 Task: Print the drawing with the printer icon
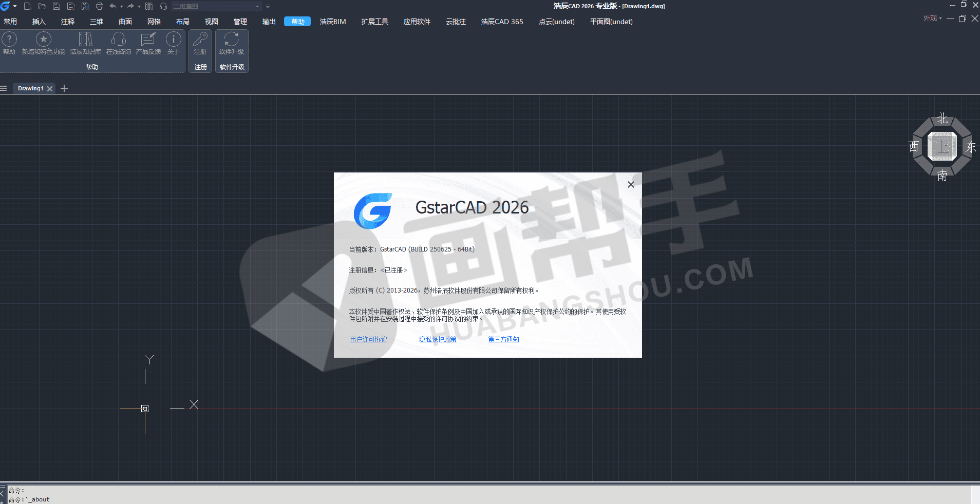(x=100, y=6)
